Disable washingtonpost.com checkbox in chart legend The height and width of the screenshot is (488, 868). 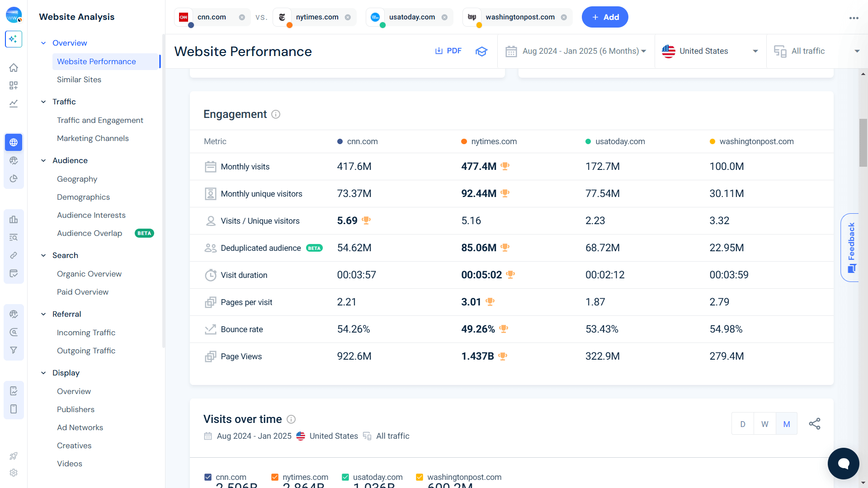pos(419,477)
